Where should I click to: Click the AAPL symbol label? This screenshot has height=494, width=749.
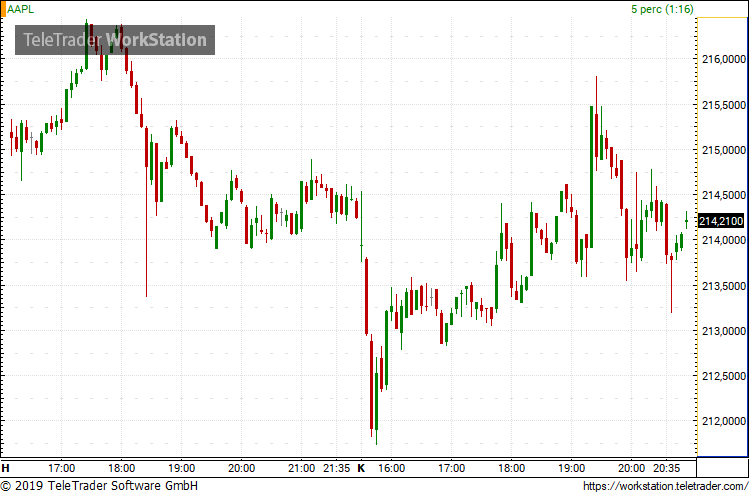(x=21, y=9)
